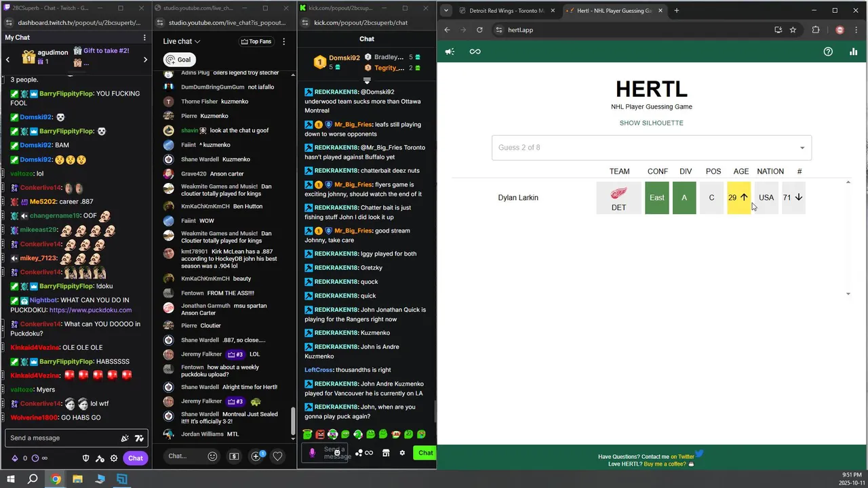The image size is (868, 488).
Task: Go to next Twitch gift leaderboard item
Action: tap(145, 60)
